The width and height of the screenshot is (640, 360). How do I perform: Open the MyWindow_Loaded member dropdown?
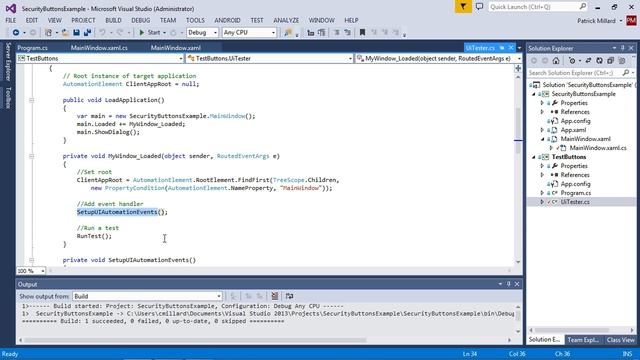point(438,58)
